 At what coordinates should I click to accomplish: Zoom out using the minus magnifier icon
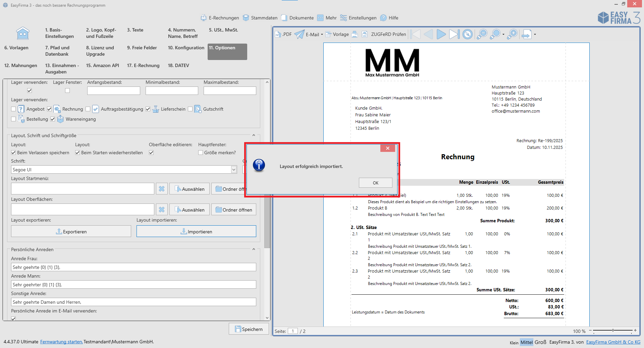click(482, 34)
